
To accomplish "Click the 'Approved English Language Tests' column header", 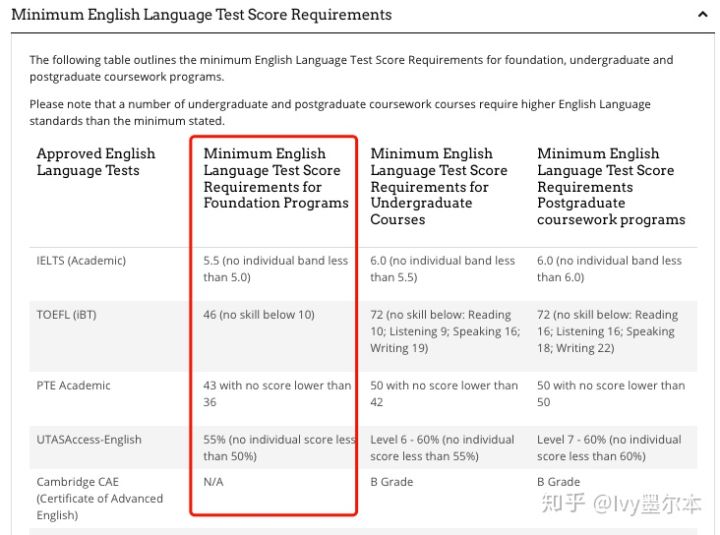I will 96,162.
